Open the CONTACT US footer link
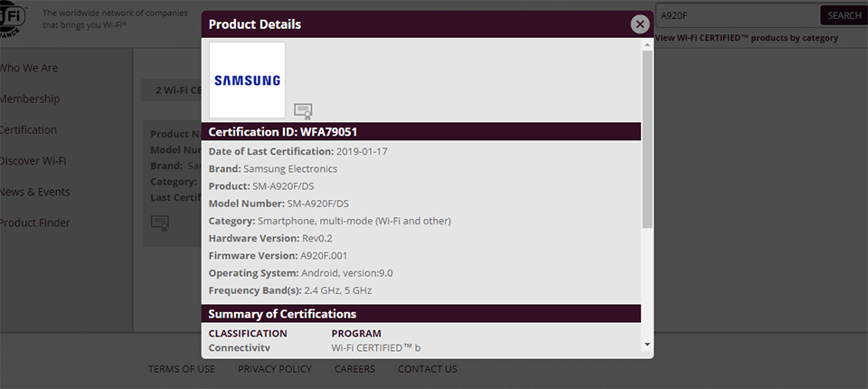This screenshot has height=389, width=868. tap(428, 369)
